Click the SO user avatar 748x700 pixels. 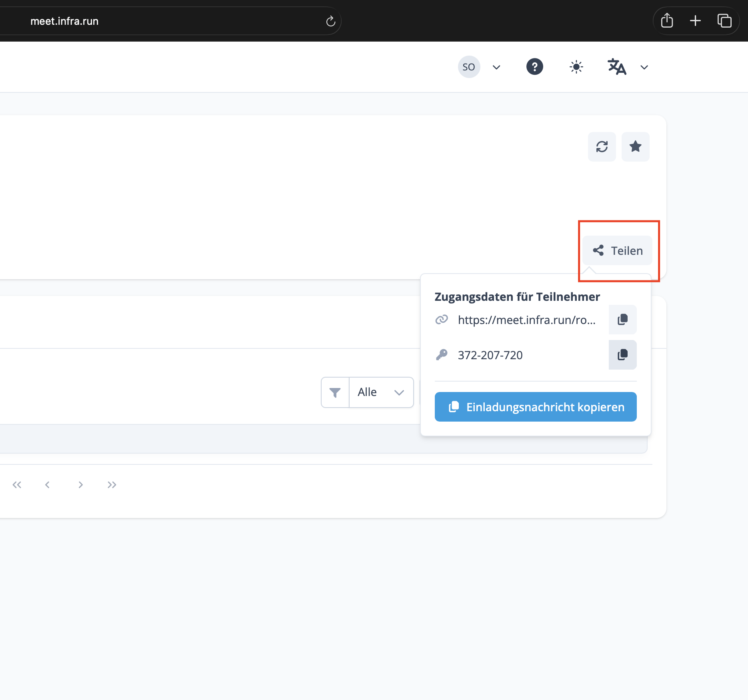pyautogui.click(x=469, y=67)
